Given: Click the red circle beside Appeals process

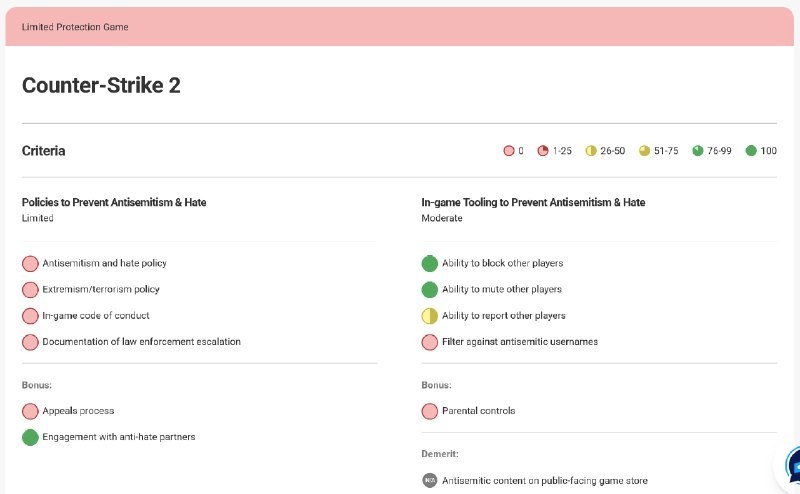Looking at the screenshot, I should 30,411.
